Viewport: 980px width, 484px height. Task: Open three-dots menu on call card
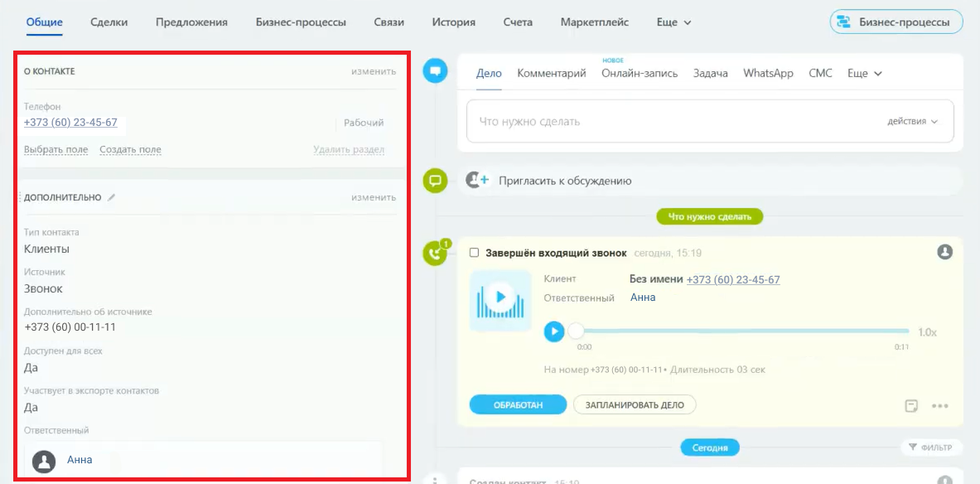click(x=939, y=405)
